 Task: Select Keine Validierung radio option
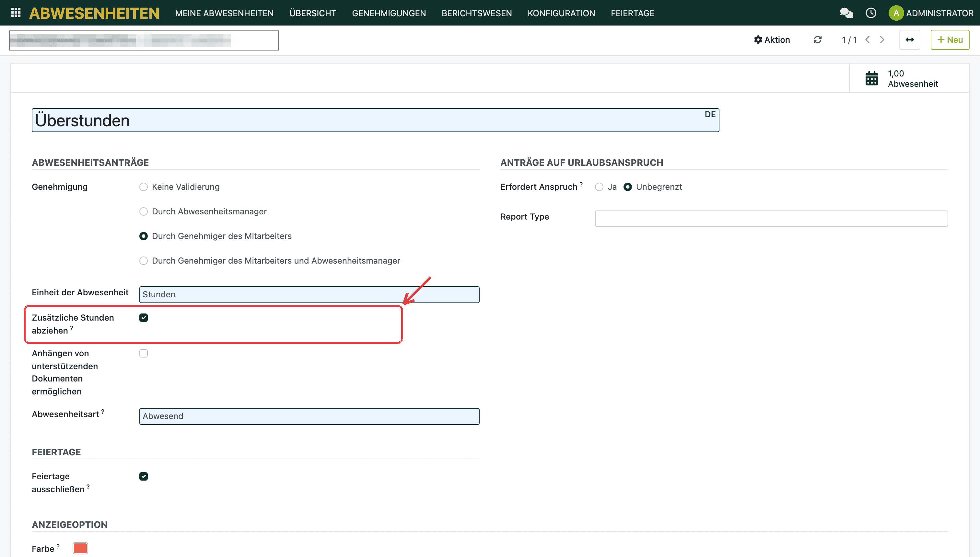(144, 187)
